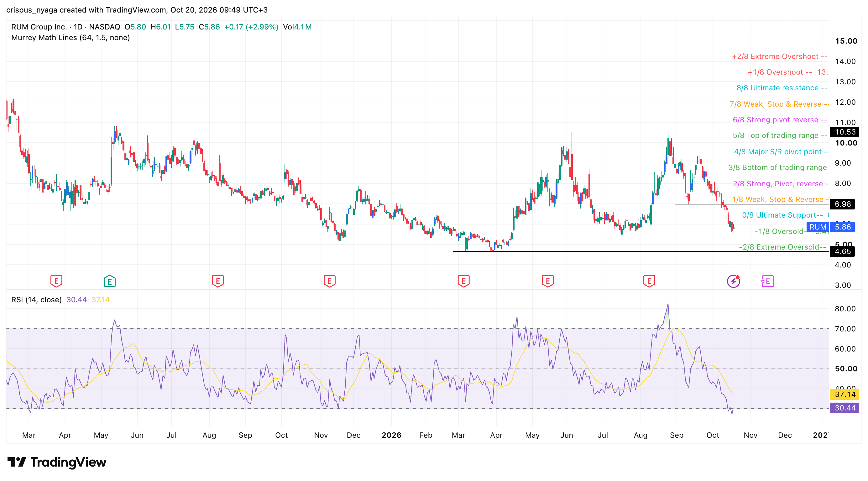Click the +0.17 (+2.99%) change value
The width and height of the screenshot is (868, 481).
[x=251, y=27]
